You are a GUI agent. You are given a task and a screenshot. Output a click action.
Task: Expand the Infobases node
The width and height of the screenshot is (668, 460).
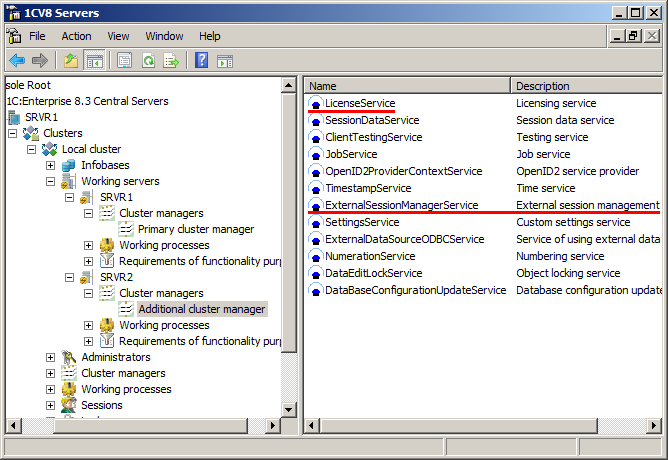(50, 165)
